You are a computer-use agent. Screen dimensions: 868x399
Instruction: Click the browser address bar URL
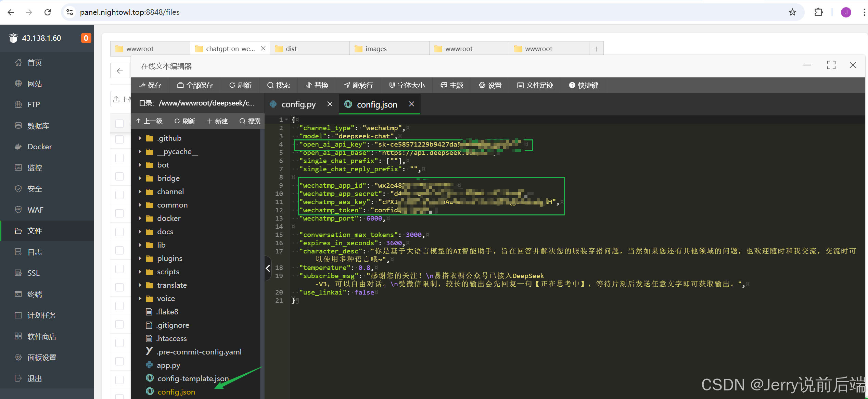tap(129, 12)
